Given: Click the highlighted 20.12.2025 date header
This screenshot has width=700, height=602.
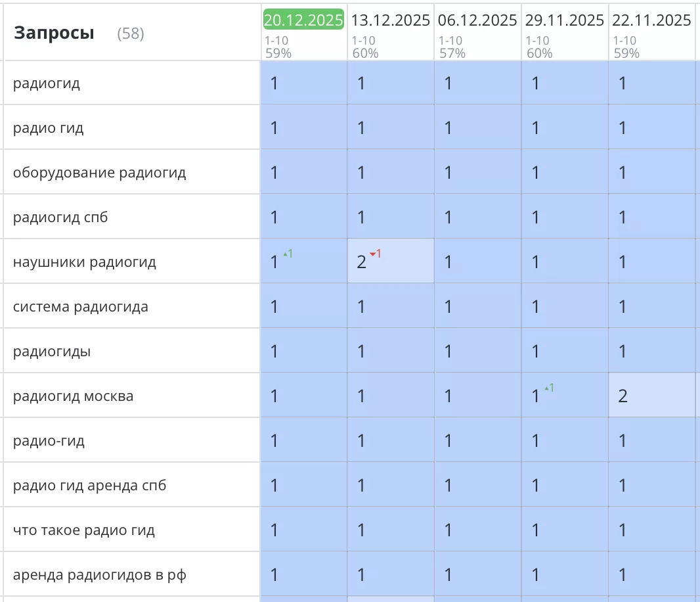Looking at the screenshot, I should (303, 20).
